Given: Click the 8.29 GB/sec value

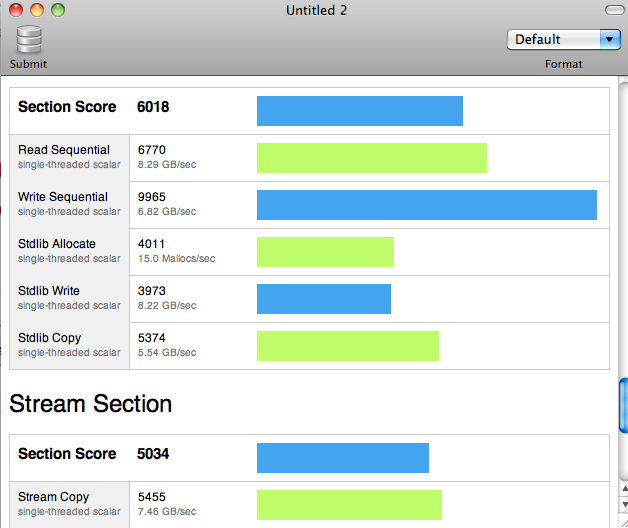Looking at the screenshot, I should 167,165.
